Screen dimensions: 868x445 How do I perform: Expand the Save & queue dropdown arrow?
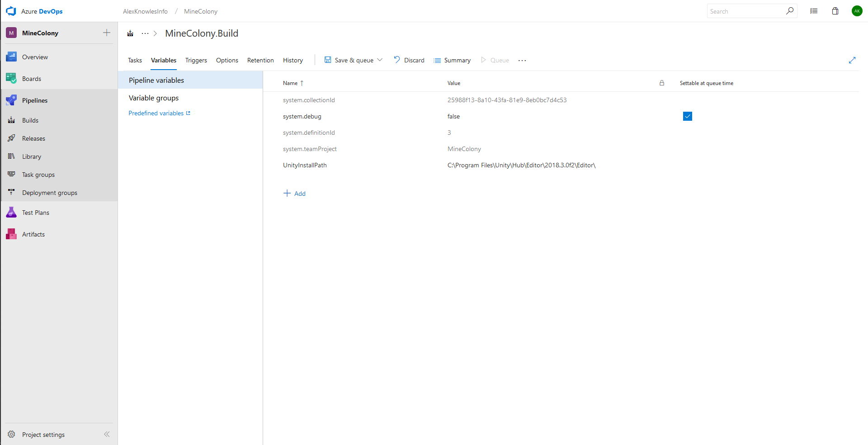(x=380, y=60)
